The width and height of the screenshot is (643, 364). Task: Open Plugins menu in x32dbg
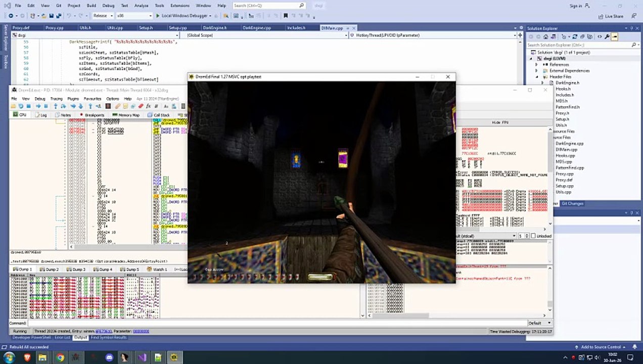(x=73, y=99)
